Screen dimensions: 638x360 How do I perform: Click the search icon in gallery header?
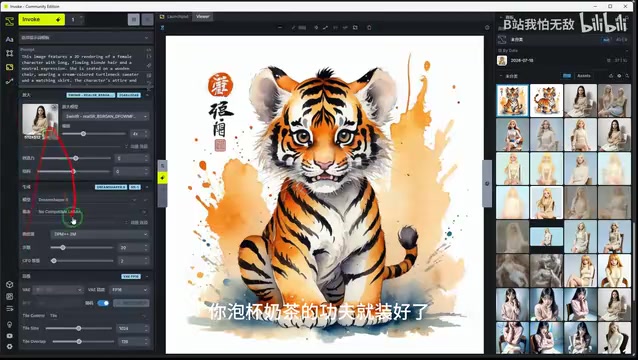[x=627, y=76]
